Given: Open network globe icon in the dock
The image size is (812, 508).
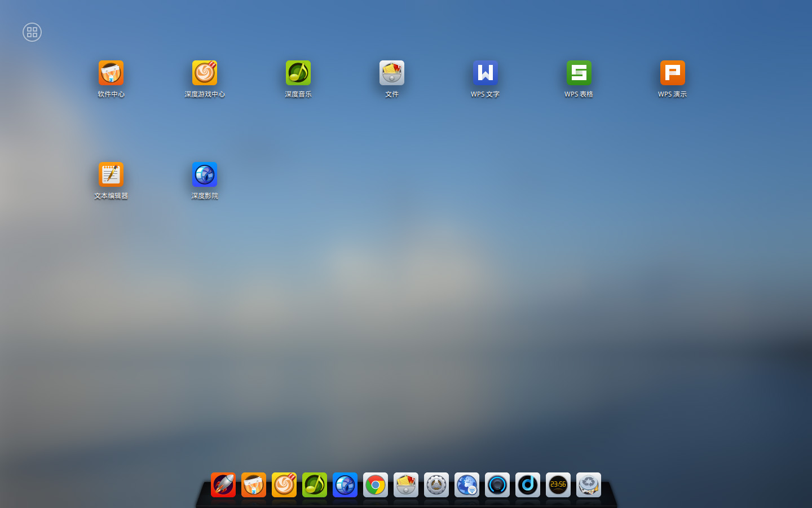Looking at the screenshot, I should pyautogui.click(x=467, y=485).
